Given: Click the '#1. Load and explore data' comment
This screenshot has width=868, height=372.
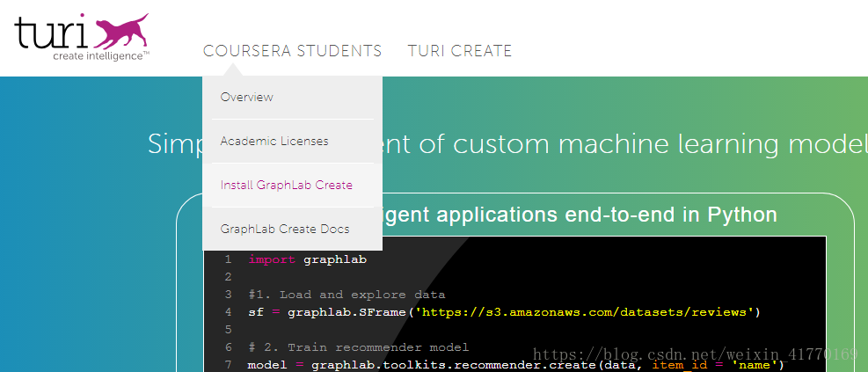Looking at the screenshot, I should click(346, 295).
